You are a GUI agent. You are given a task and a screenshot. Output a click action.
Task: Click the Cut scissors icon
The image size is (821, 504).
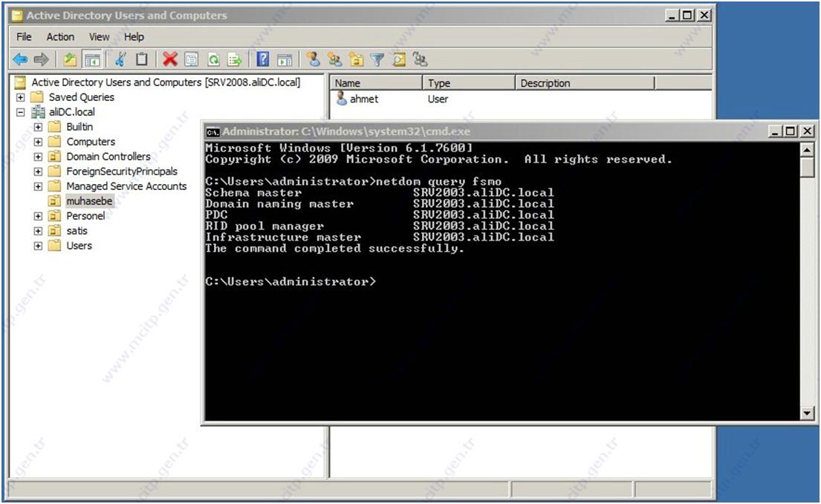(121, 59)
